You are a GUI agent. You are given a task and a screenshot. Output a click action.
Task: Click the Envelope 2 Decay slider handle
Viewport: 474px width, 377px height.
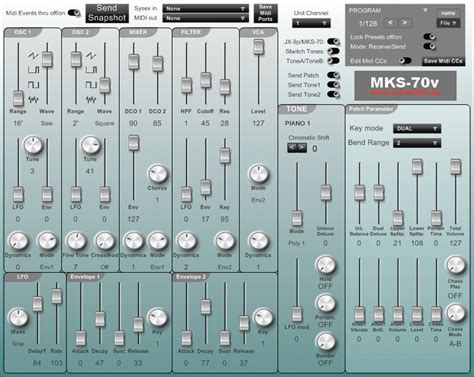(x=205, y=307)
